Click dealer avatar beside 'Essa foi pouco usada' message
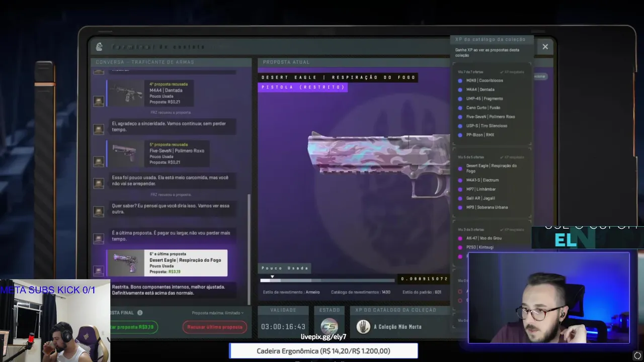 (x=99, y=184)
